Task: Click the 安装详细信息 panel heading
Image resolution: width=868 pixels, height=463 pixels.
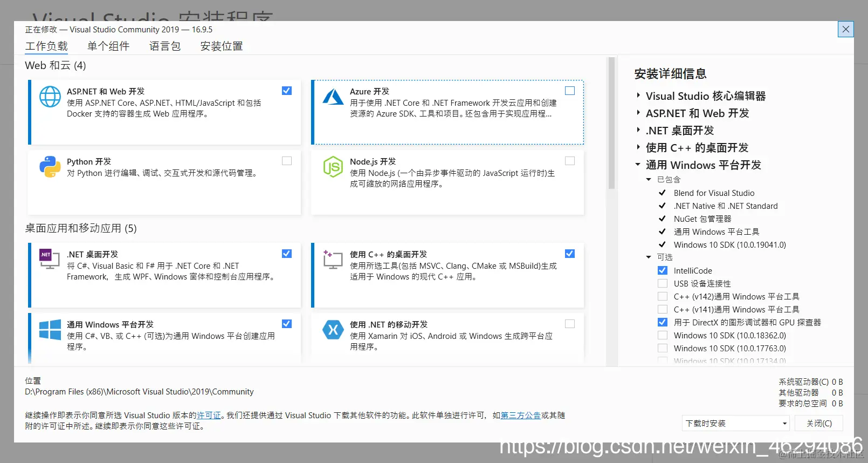Action: point(670,73)
